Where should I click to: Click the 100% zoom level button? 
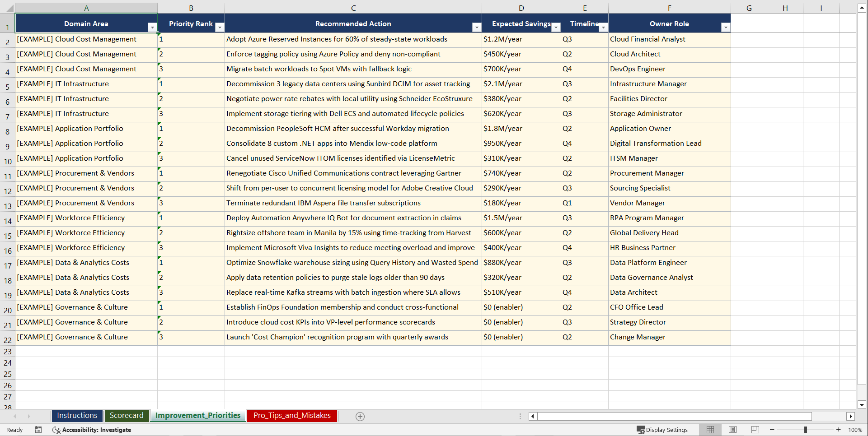click(x=856, y=430)
